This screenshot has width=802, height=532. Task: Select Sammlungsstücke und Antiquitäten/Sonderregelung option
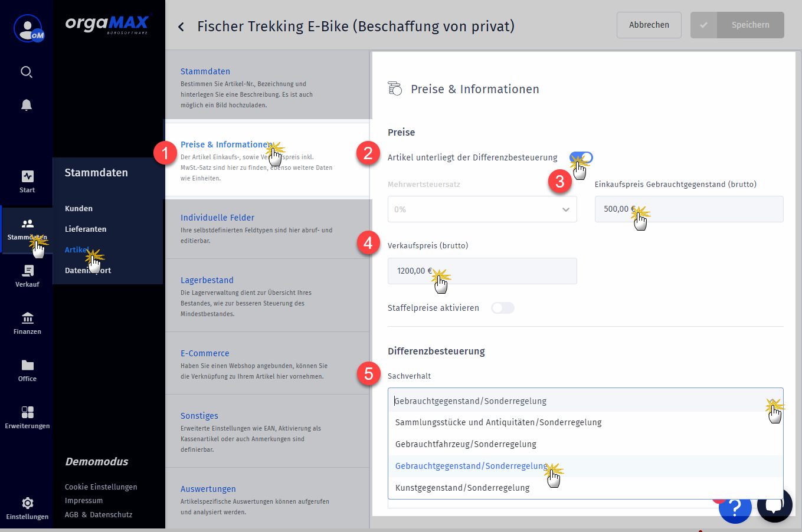585,422
